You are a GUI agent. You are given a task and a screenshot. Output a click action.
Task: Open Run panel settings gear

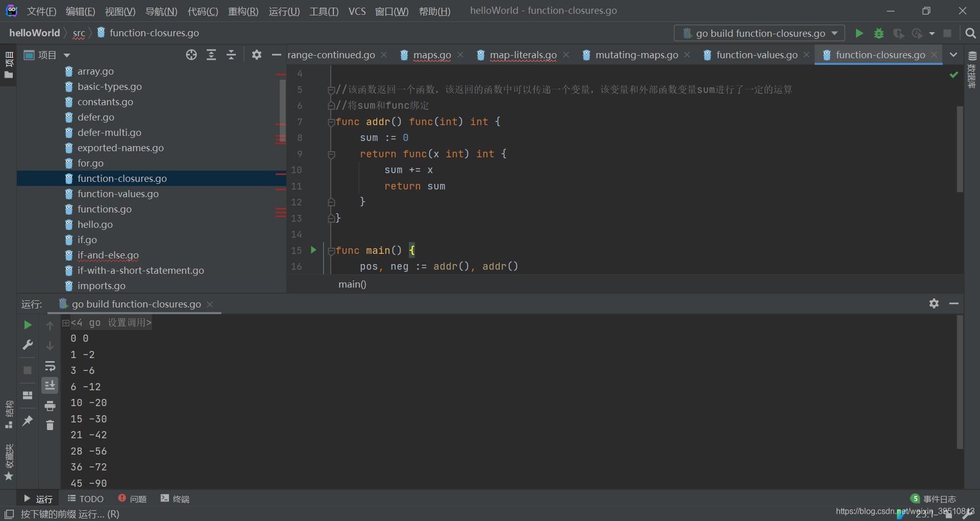point(934,303)
